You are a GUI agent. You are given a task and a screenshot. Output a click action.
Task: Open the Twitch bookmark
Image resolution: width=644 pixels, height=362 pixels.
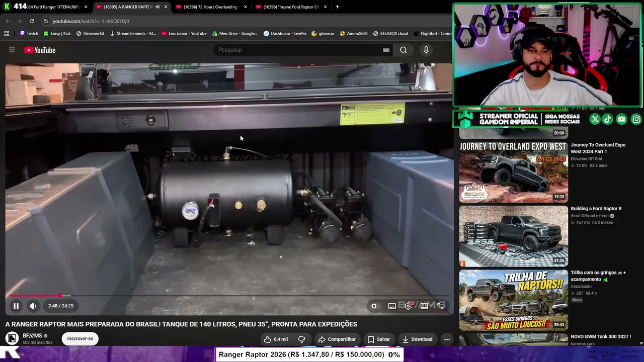pos(29,34)
